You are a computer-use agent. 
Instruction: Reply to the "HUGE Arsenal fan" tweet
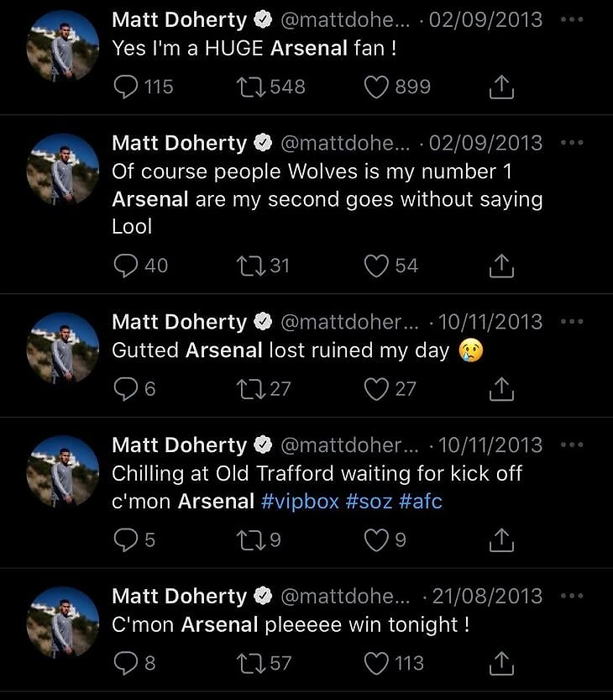126,87
